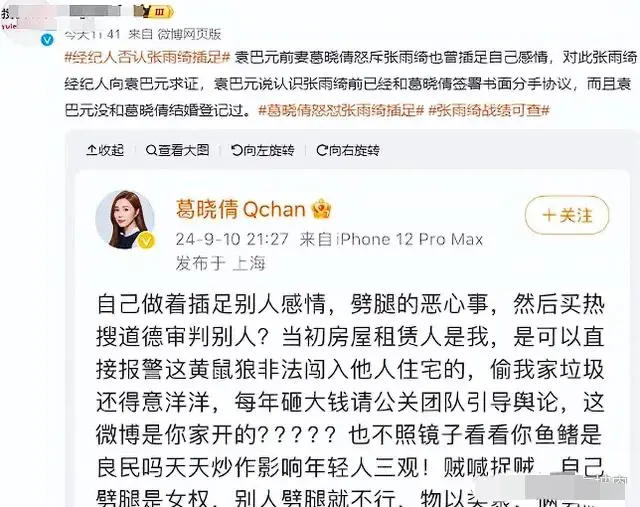
Task: Rotate image right with 向右旋转
Action: [x=348, y=151]
